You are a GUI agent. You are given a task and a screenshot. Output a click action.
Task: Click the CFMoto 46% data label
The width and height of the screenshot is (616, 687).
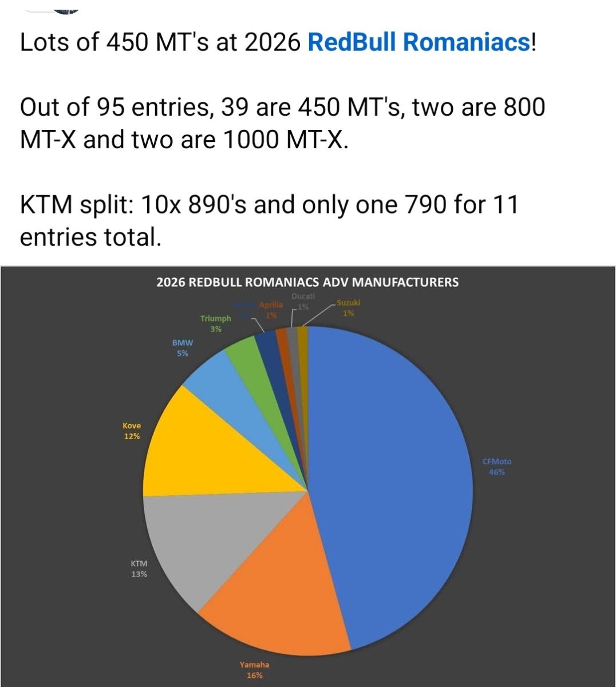tap(497, 467)
